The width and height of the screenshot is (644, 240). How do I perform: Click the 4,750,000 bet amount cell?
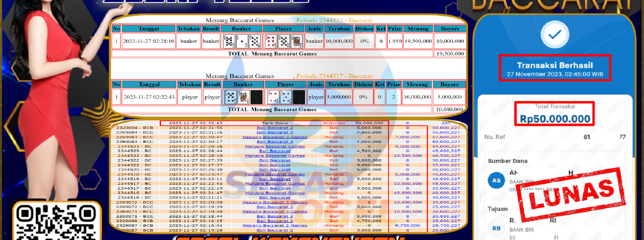point(369,221)
